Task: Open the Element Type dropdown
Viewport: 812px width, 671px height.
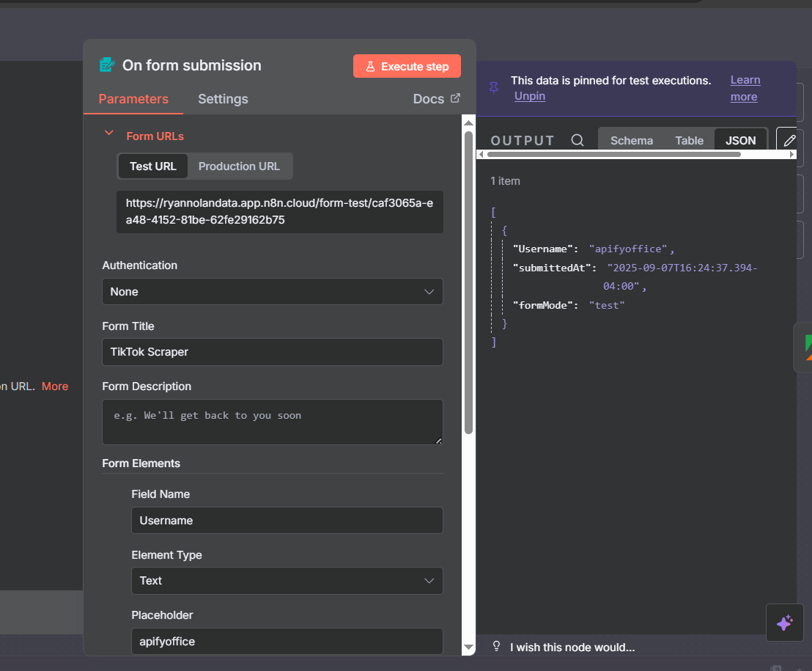Action: point(287,581)
